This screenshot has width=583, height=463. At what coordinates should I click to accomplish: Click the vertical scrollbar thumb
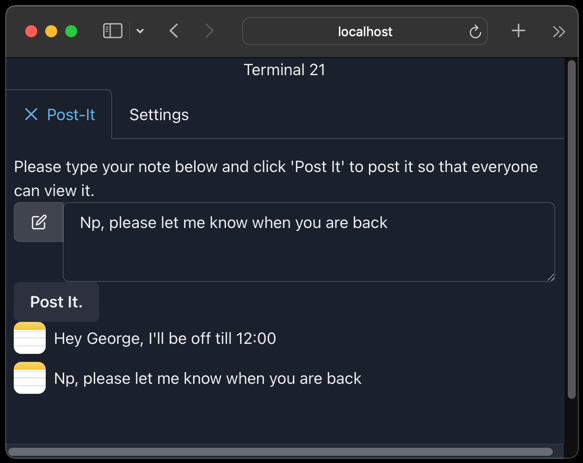point(572,229)
